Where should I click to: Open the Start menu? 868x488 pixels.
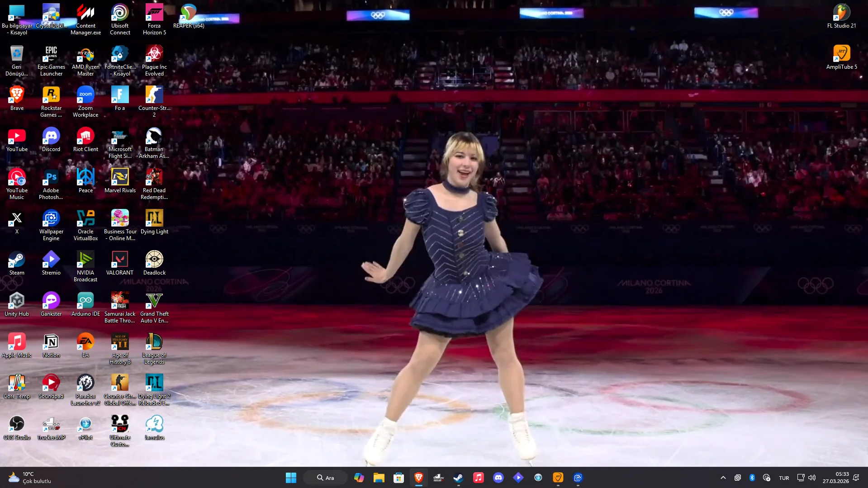point(291,478)
